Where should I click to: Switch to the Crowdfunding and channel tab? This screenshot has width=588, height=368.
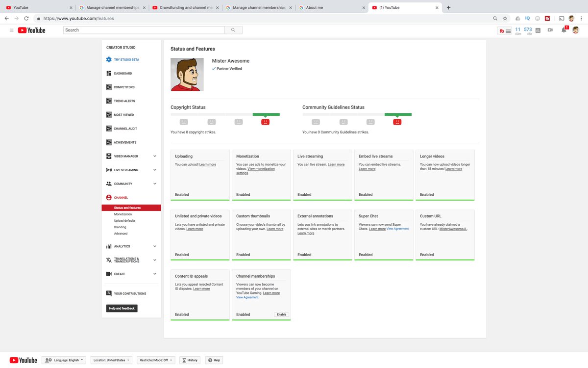click(x=185, y=7)
